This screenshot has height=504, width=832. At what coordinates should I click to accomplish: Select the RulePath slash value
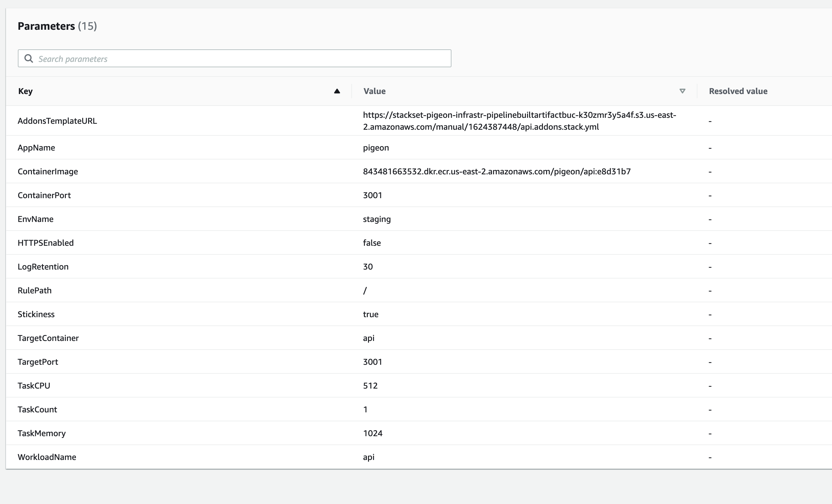click(x=365, y=290)
